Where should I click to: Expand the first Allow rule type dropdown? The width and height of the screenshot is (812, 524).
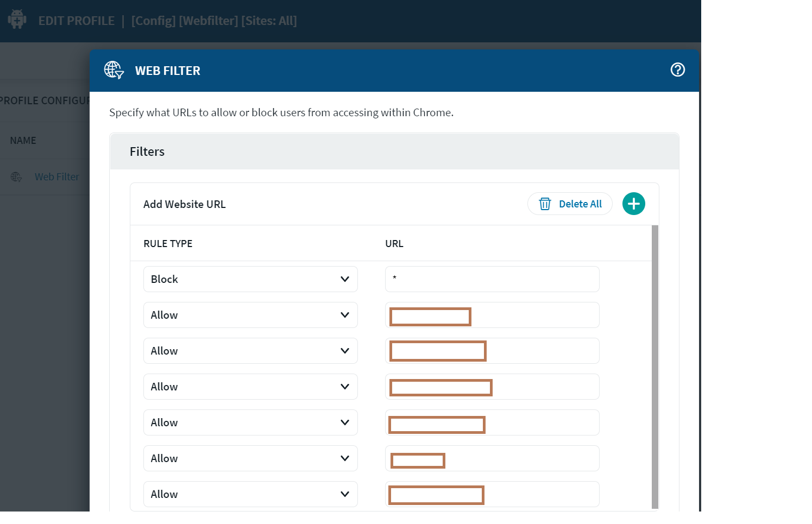(x=250, y=315)
